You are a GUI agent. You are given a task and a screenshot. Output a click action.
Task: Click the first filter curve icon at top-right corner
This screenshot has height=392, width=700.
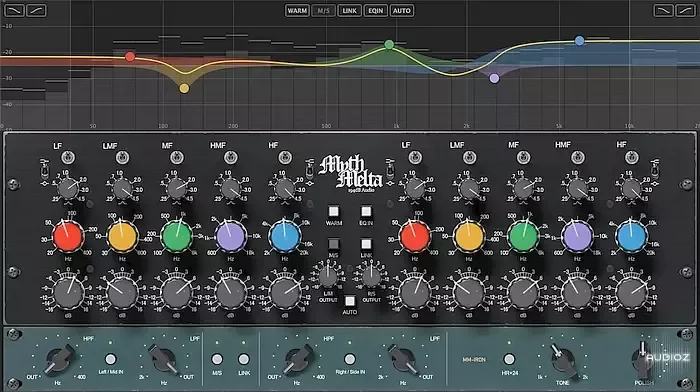pos(663,11)
